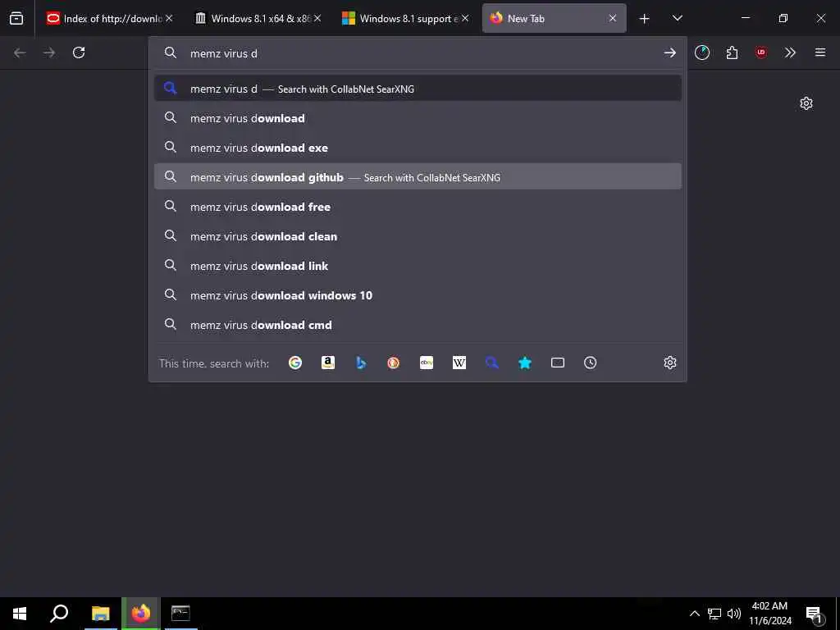
Task: Select suggestion 'memz virus download'
Action: [418, 118]
